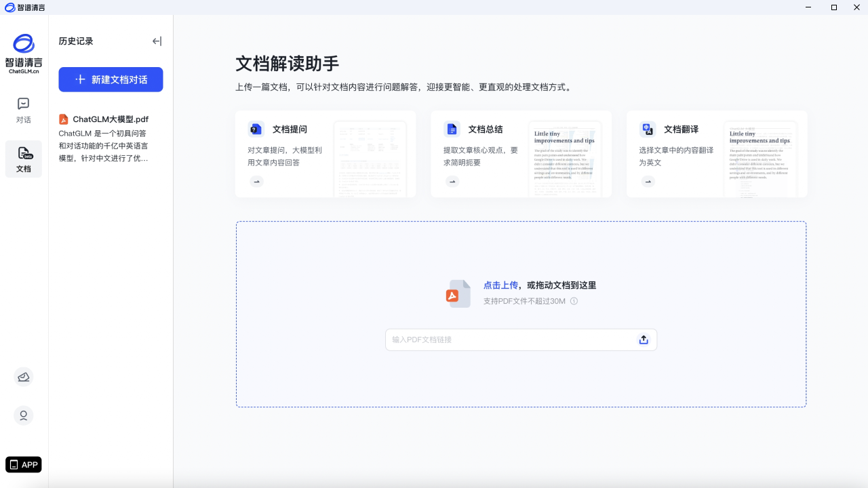Click the 输入PDF文档链接 input field

tap(509, 339)
